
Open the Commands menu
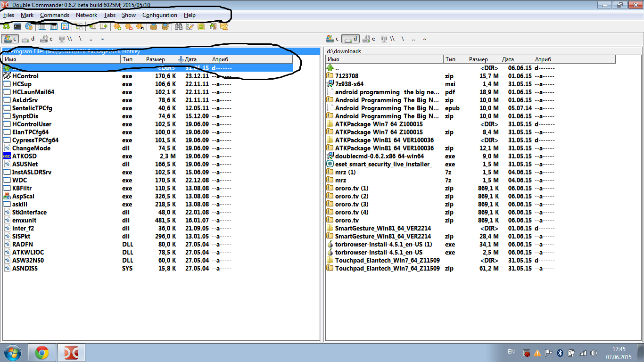tap(54, 15)
